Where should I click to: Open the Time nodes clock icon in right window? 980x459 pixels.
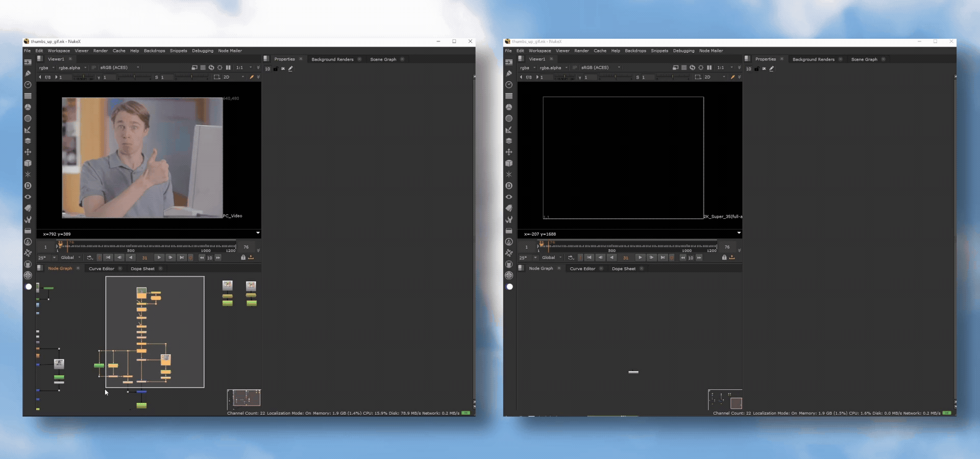pos(509,85)
